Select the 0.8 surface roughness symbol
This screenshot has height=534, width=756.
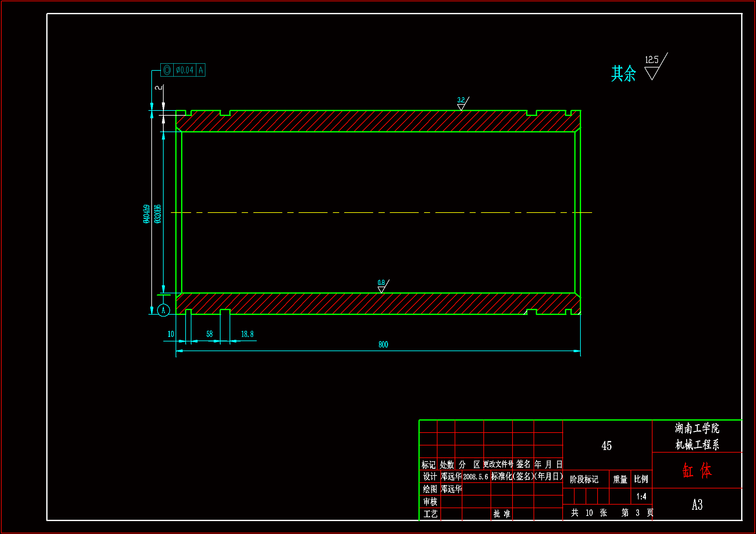pyautogui.click(x=382, y=286)
